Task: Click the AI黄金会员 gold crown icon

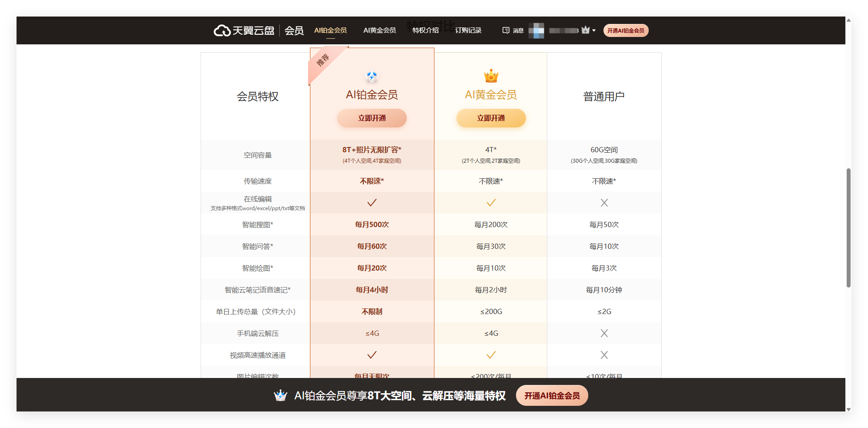Action: (491, 76)
